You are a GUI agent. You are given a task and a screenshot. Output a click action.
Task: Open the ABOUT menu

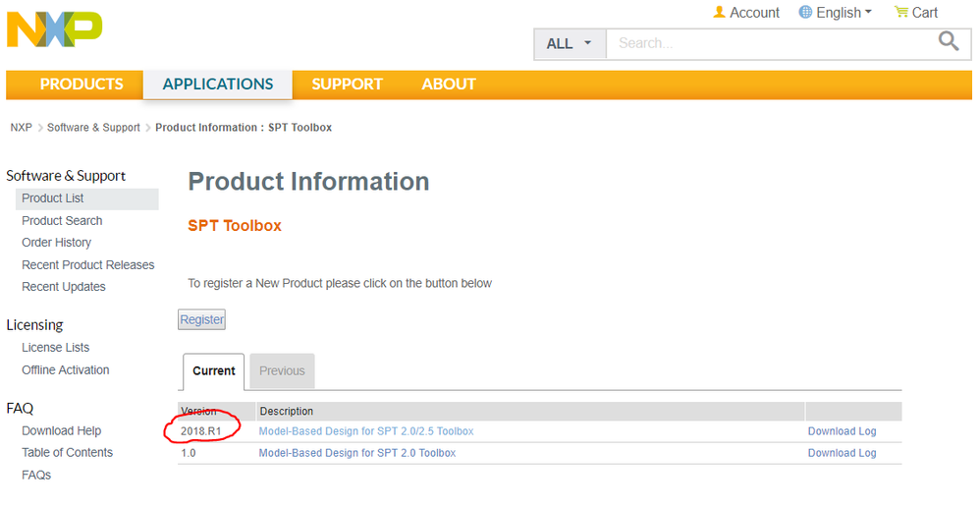coord(449,84)
